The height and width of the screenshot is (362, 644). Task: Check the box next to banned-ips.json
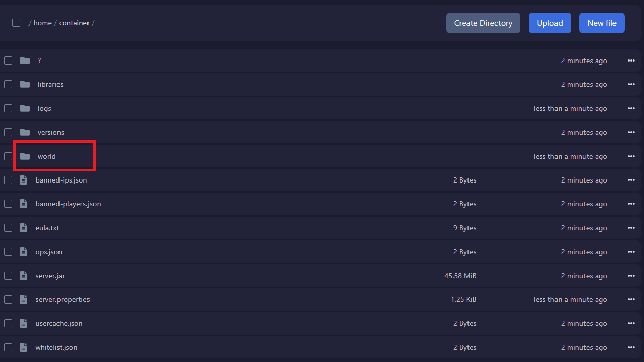[x=8, y=180]
